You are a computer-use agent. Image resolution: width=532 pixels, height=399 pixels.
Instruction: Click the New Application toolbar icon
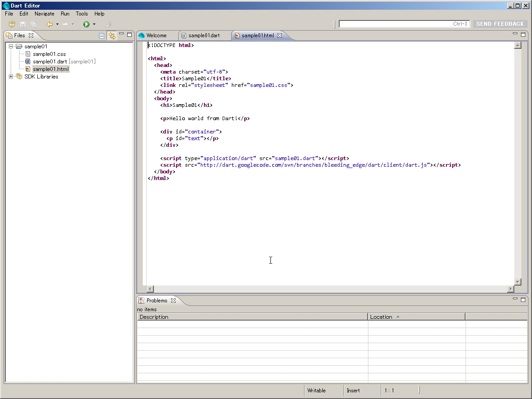[x=12, y=24]
